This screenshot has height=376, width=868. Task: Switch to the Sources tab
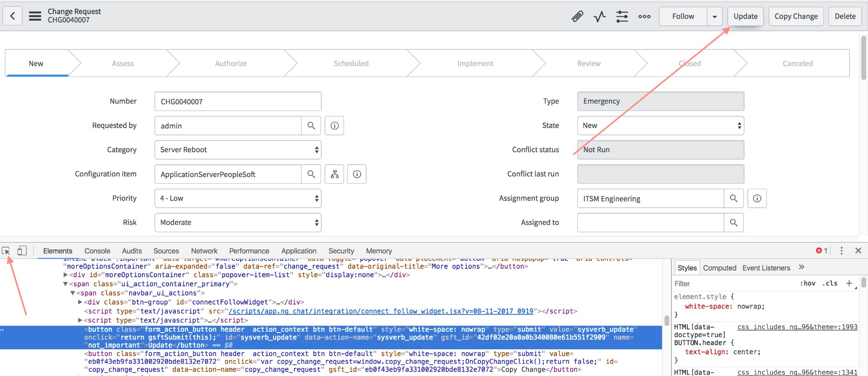point(166,251)
